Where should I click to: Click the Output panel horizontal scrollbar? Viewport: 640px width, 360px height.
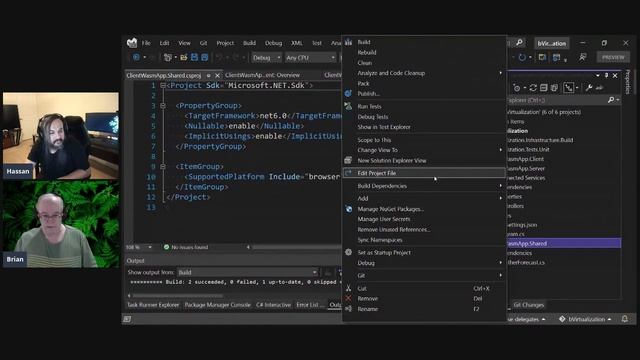click(x=178, y=296)
